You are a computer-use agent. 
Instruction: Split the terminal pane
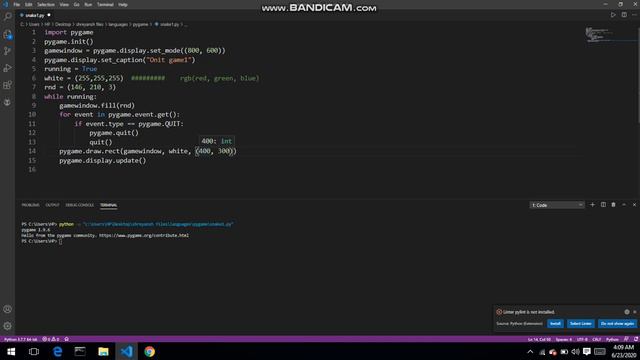(x=603, y=205)
